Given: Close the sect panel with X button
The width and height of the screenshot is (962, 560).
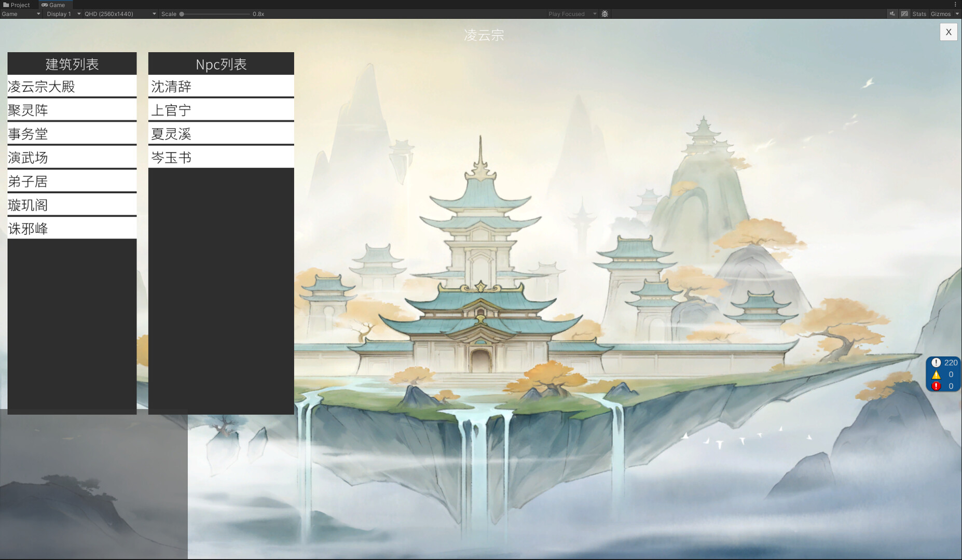Looking at the screenshot, I should (x=949, y=32).
